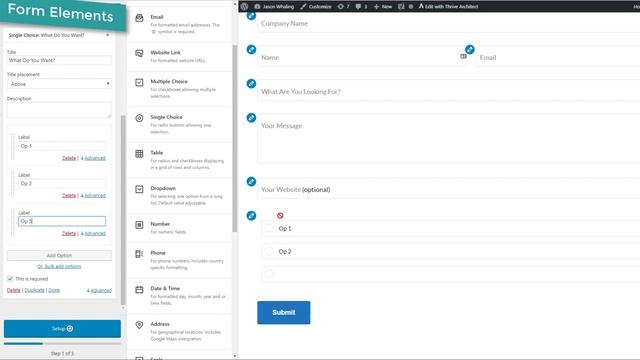The width and height of the screenshot is (640, 360).
Task: Select the Op 2 radio button
Action: (269, 251)
